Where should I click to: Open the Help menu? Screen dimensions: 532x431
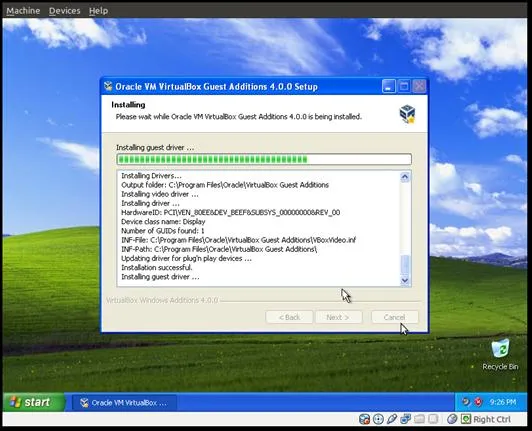tap(98, 11)
